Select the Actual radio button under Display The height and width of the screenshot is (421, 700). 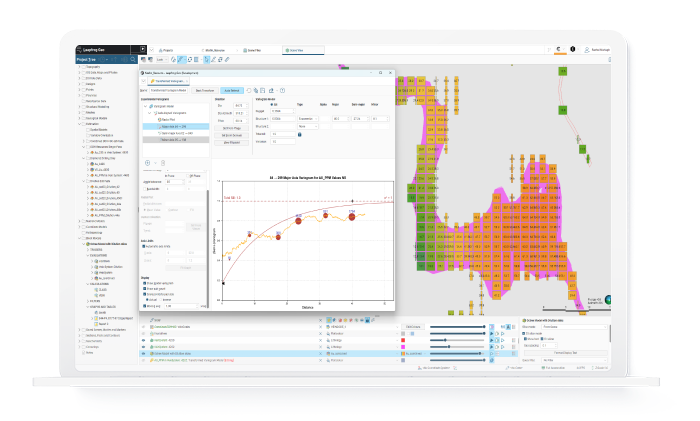point(149,300)
